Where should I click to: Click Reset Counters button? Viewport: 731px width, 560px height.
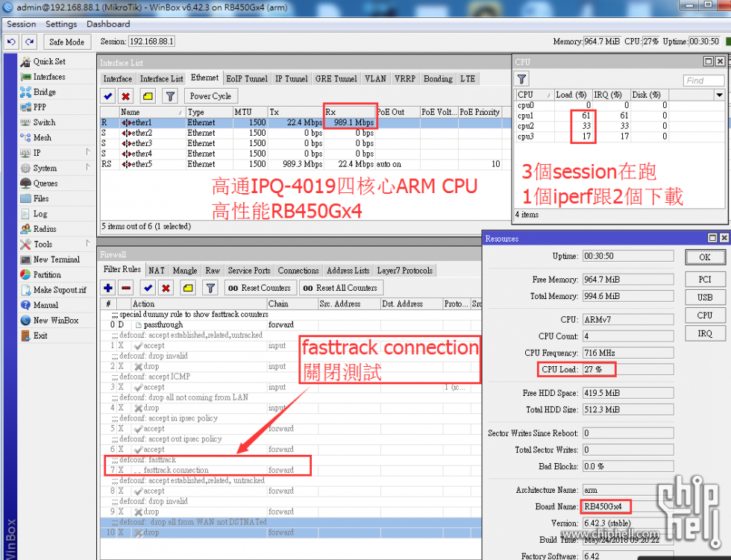pos(260,288)
